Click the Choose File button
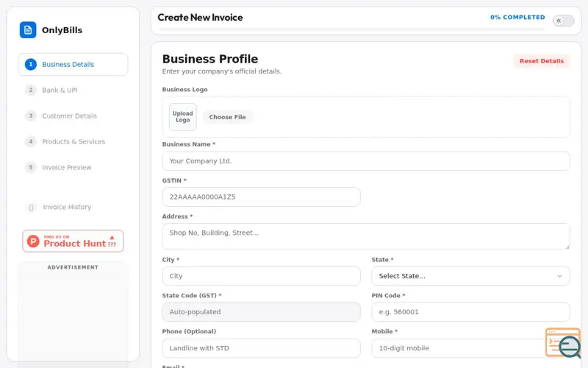The height and width of the screenshot is (368, 588). [x=227, y=117]
